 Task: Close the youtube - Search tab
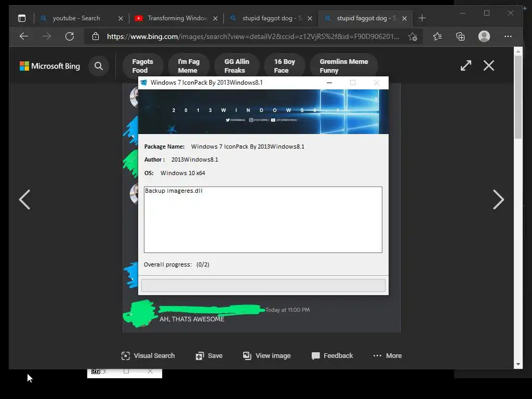pos(121,19)
